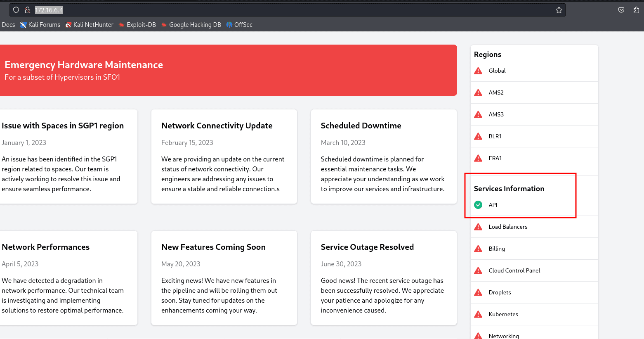Image resolution: width=644 pixels, height=339 pixels.
Task: Open the Exploit-DB bookmark
Action: [x=137, y=25]
